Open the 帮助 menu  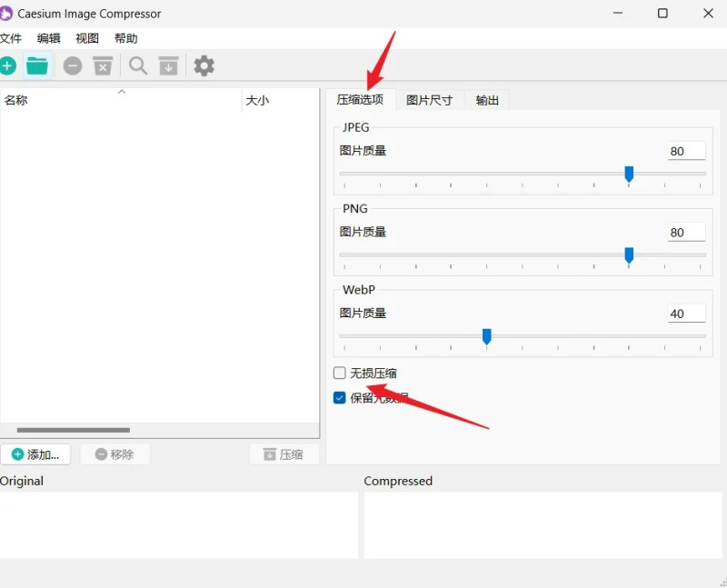pos(126,38)
